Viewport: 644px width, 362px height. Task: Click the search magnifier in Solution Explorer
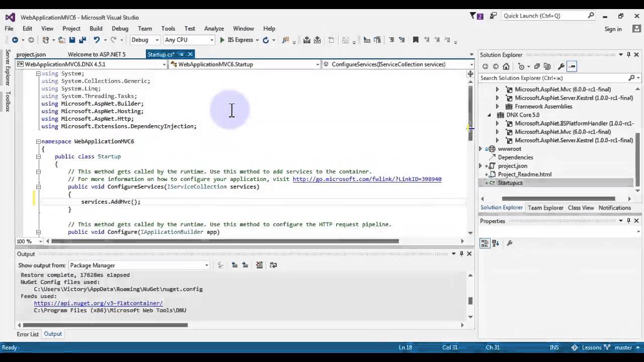click(631, 78)
